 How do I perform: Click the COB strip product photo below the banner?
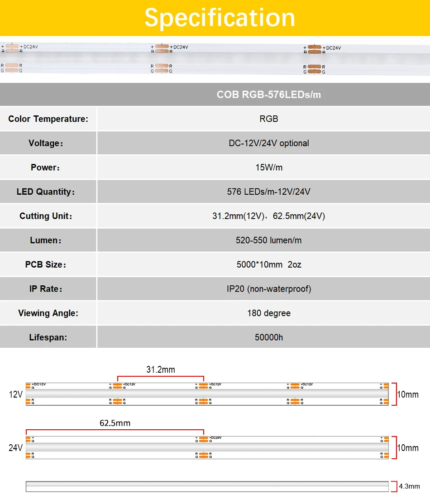[215, 59]
